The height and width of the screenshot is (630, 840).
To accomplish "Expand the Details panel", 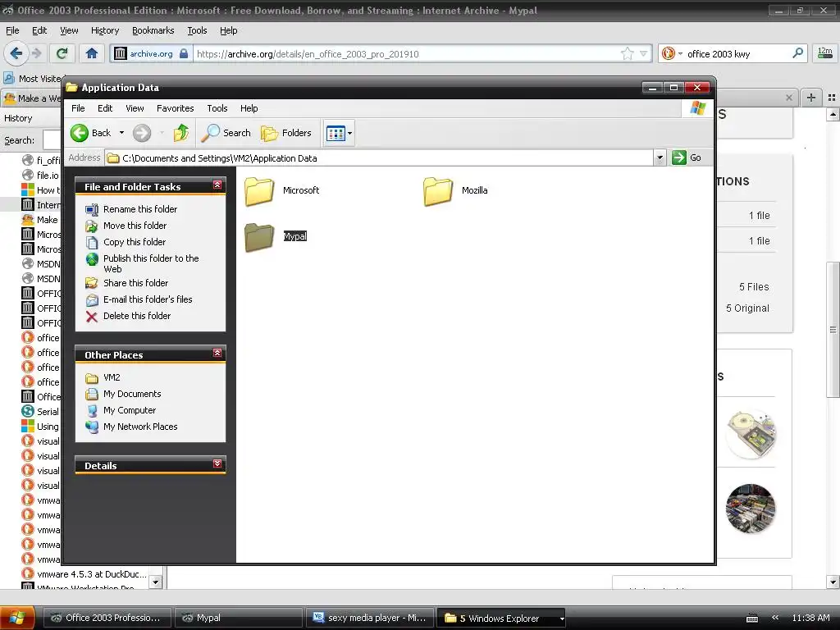I will point(217,464).
